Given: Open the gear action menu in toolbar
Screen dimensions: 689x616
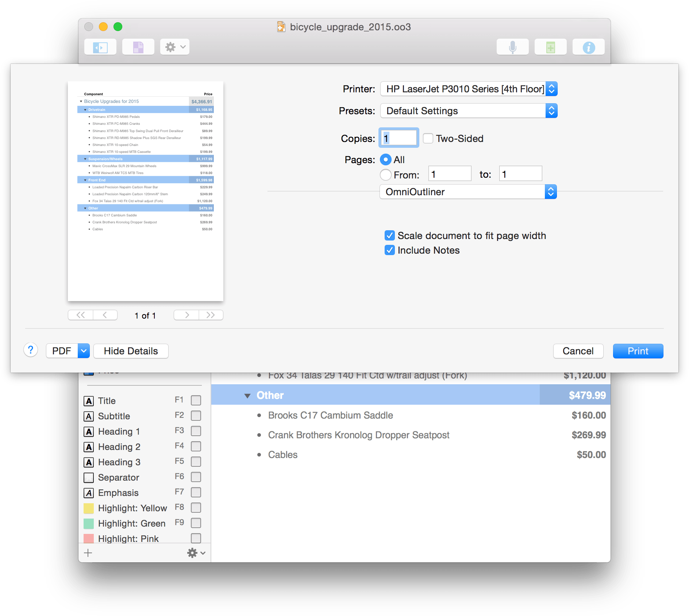Looking at the screenshot, I should click(175, 47).
